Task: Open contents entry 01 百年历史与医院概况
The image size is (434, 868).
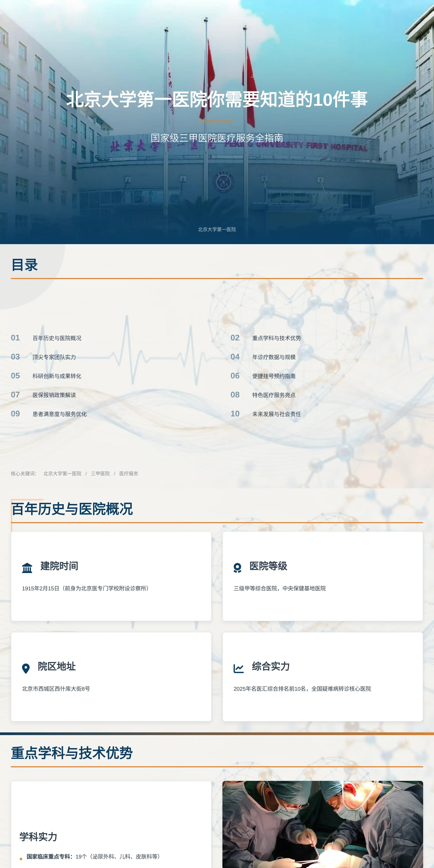Action: click(x=57, y=338)
